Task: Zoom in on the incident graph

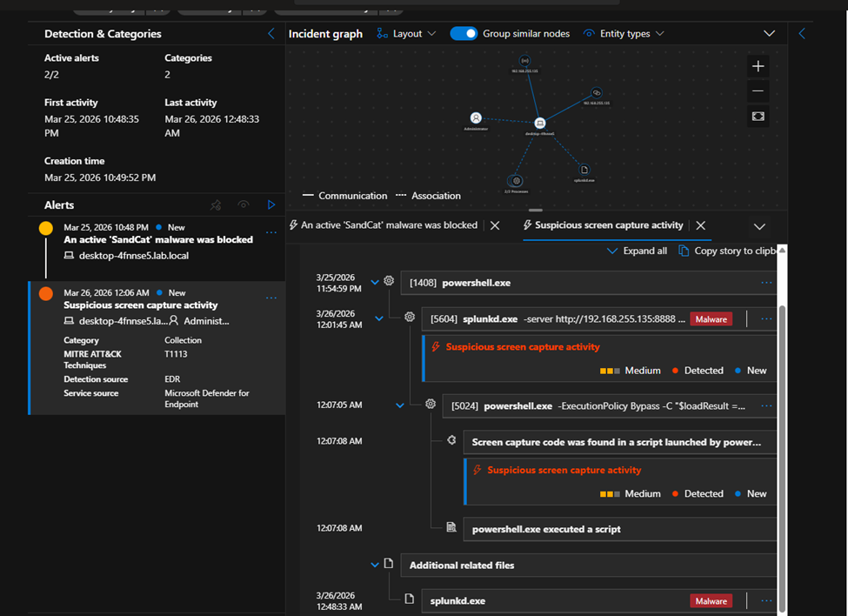Action: point(758,66)
